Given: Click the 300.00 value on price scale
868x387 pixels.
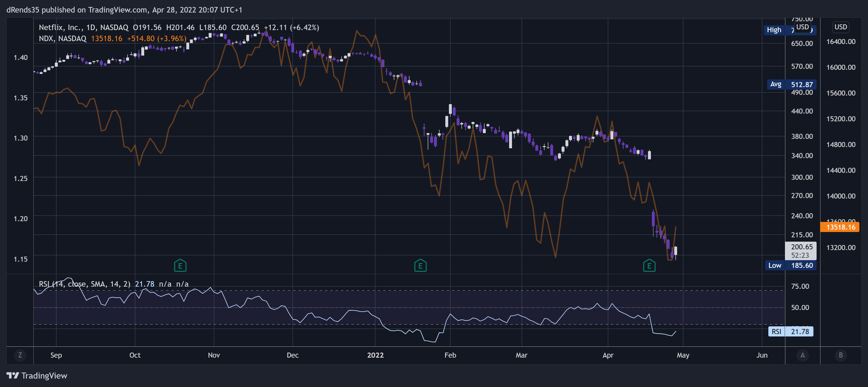Looking at the screenshot, I should point(802,177).
